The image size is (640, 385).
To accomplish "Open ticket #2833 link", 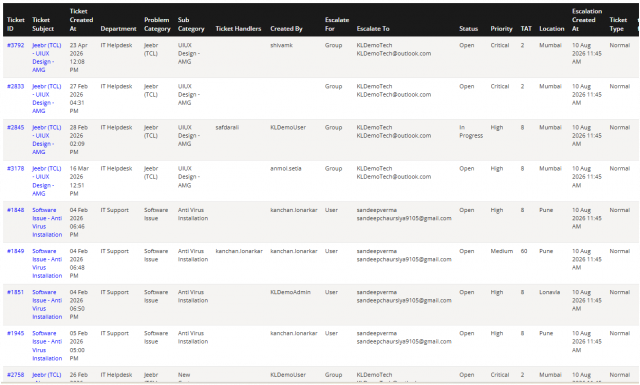I will click(16, 87).
